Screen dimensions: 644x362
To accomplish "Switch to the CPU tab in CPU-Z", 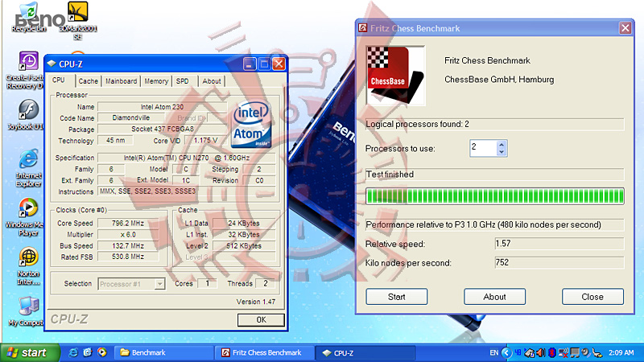I will tap(59, 80).
